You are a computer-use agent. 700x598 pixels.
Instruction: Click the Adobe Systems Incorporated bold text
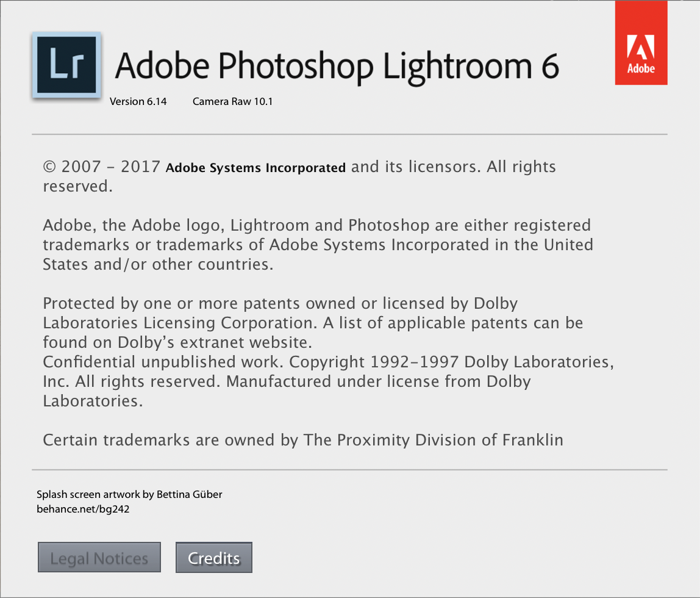pos(255,167)
